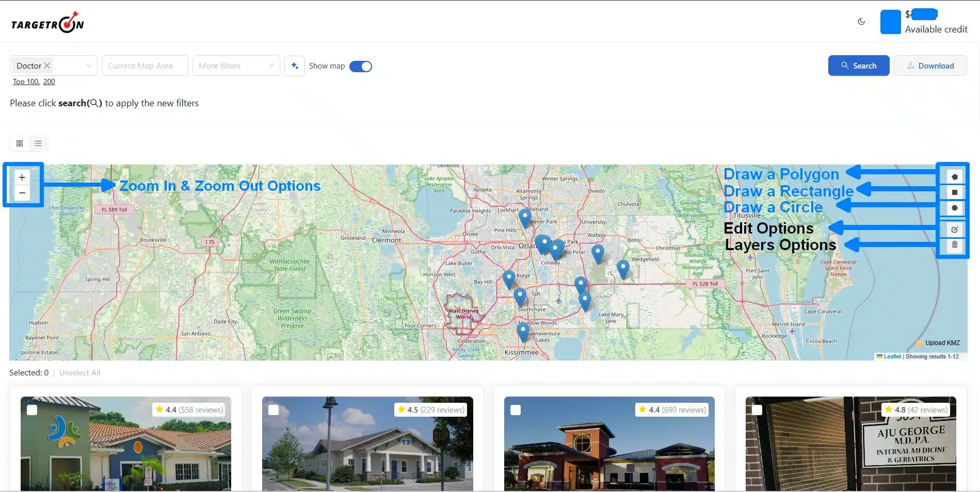Screen dimensions: 980x492
Task: Check the 4.4 (558 reviews) listing checkbox
Action: click(x=32, y=410)
